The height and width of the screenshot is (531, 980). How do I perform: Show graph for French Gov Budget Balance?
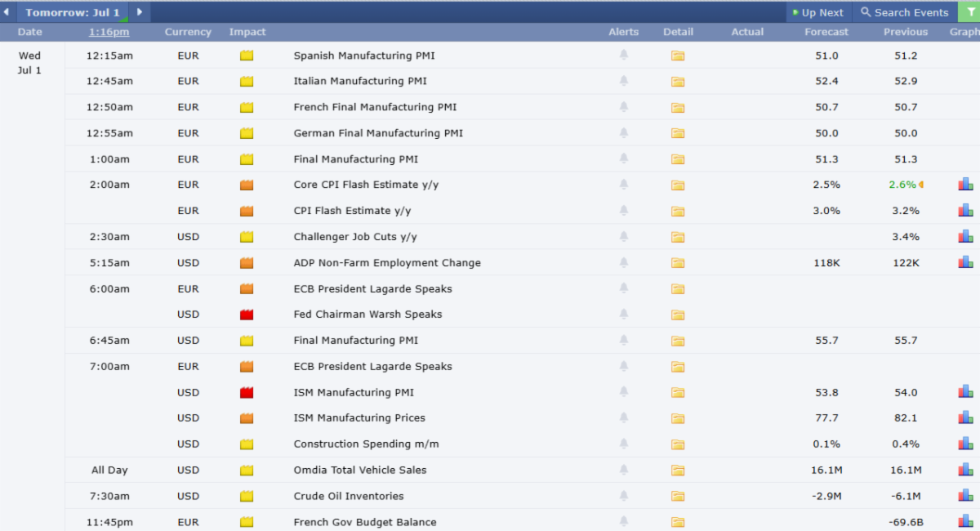tap(965, 521)
